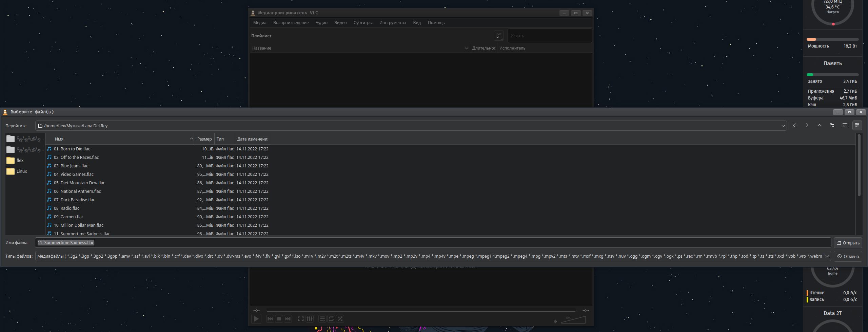The image size is (868, 332).
Task: Open the Помощь menu in VLC
Action: pos(436,23)
